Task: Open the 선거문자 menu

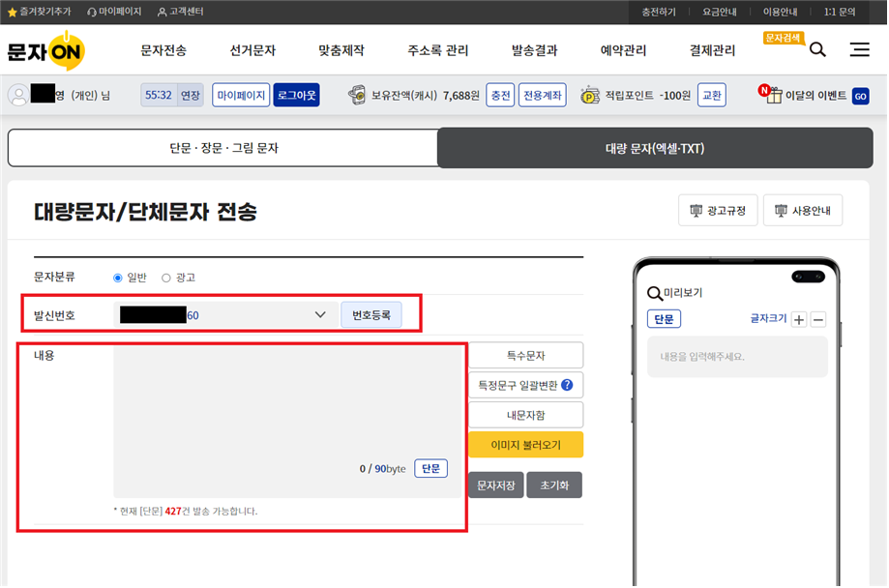Action: click(x=252, y=50)
